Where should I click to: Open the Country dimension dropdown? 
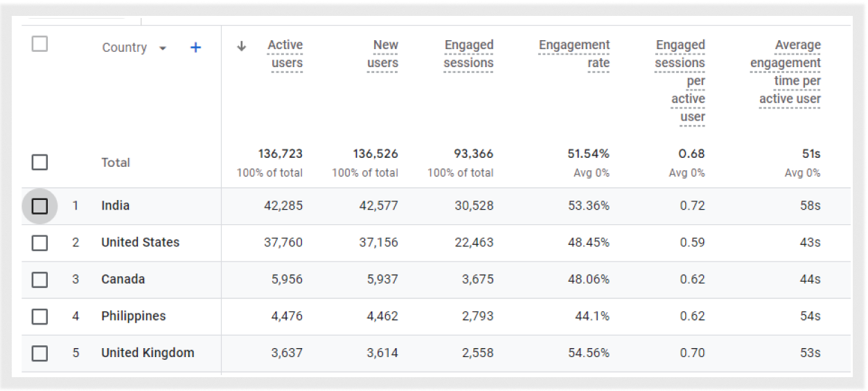(x=163, y=48)
